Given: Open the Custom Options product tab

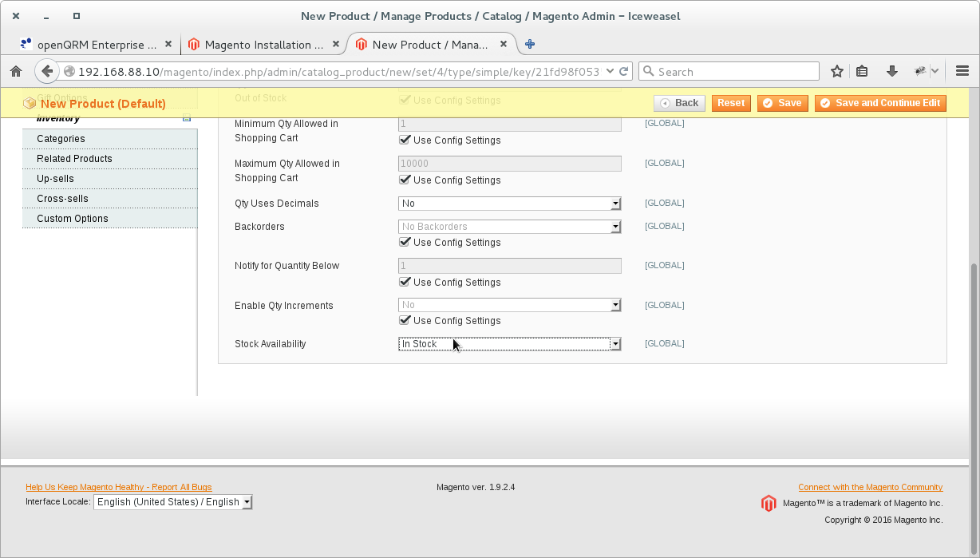Looking at the screenshot, I should pyautogui.click(x=109, y=219).
